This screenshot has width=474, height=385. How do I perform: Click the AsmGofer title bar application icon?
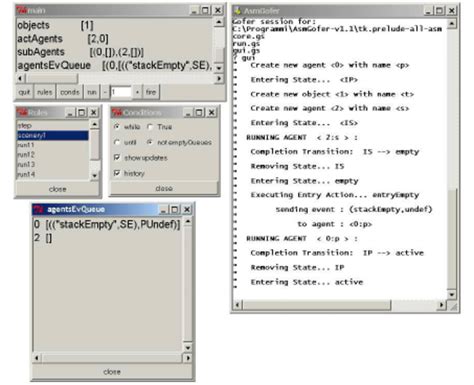tap(238, 11)
